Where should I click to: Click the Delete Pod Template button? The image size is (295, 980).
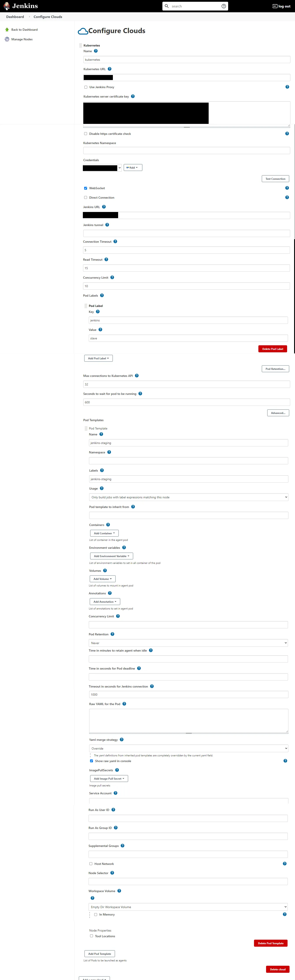[271, 943]
